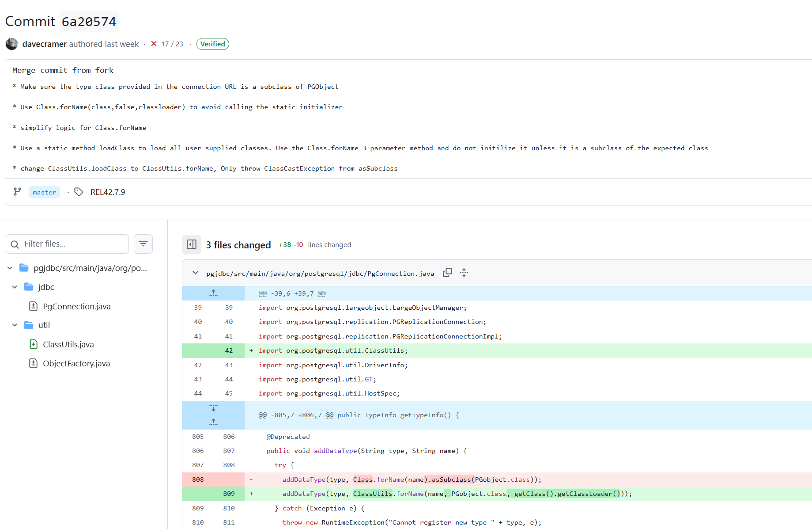The width and height of the screenshot is (812, 529).
Task: Expand lines above the first diff hunk
Action: [x=213, y=293]
